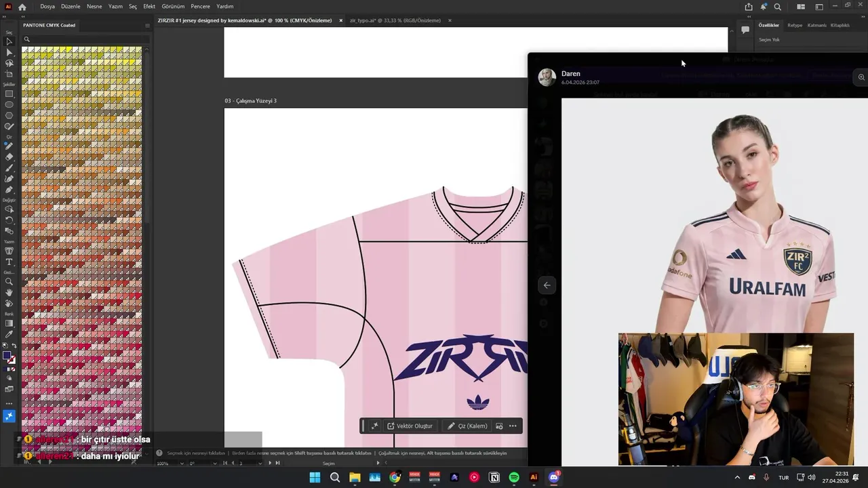Open the Nesne menu
This screenshot has width=868, height=488.
tap(94, 7)
